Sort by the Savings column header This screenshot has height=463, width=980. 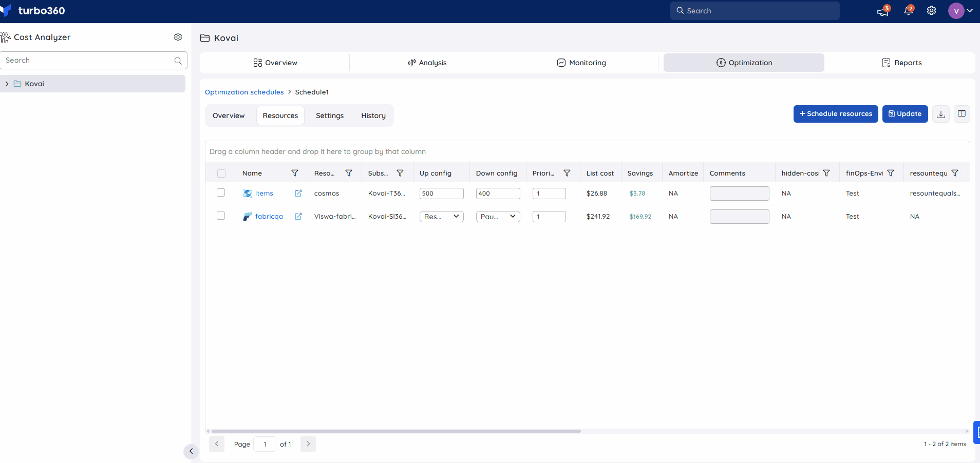[640, 173]
